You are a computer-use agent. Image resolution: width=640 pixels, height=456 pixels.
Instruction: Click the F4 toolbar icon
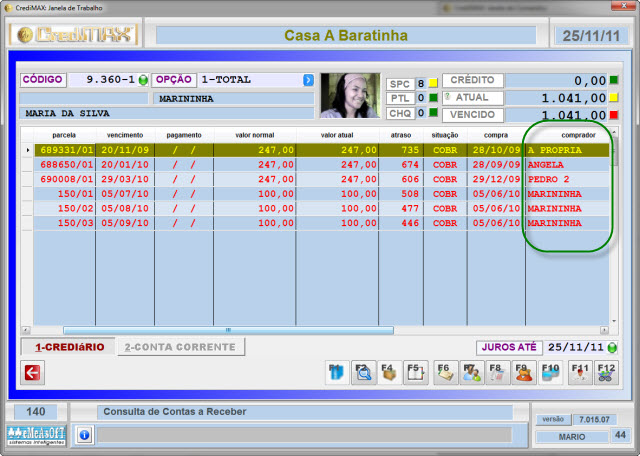click(x=391, y=373)
